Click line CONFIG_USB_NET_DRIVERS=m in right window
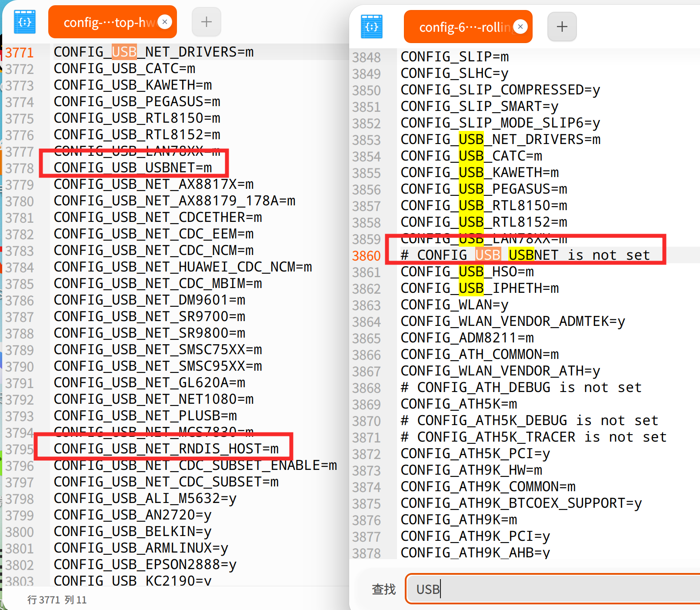The width and height of the screenshot is (700, 610). [500, 139]
